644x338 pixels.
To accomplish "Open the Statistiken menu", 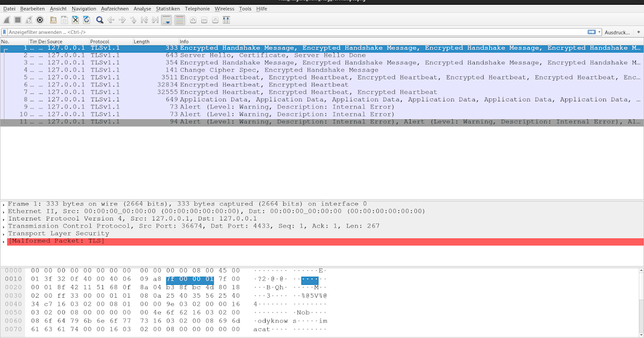I will 167,9.
